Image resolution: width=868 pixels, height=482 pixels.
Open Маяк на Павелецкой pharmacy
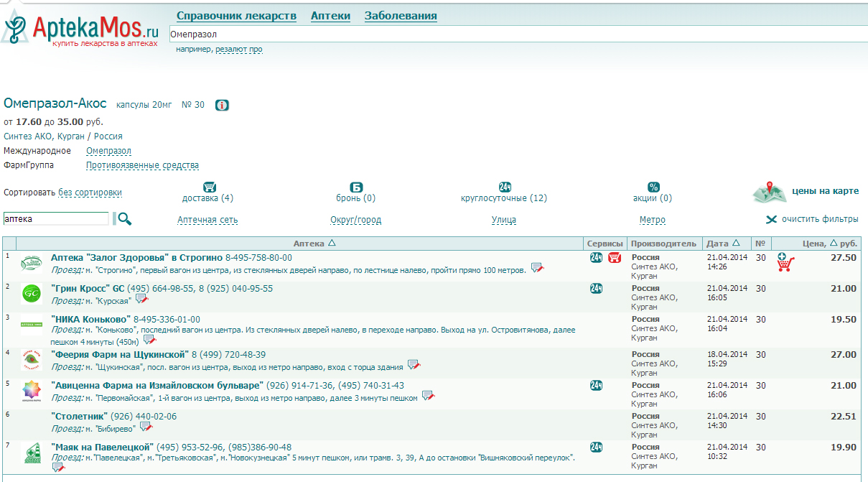pyautogui.click(x=103, y=447)
